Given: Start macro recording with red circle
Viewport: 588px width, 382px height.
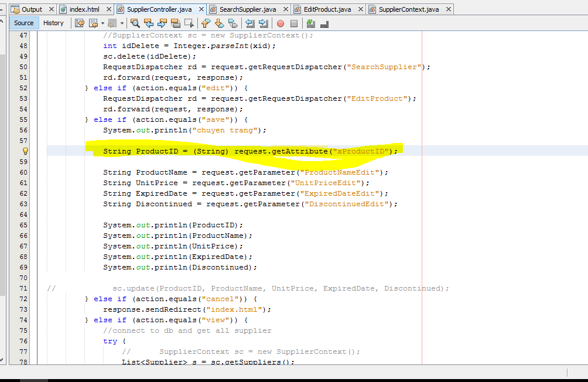Looking at the screenshot, I should (x=281, y=23).
